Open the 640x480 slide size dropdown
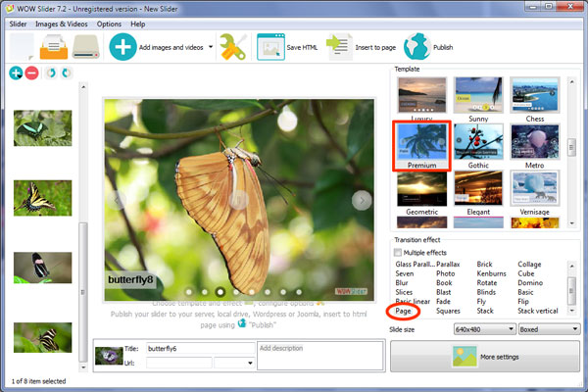 [484, 329]
